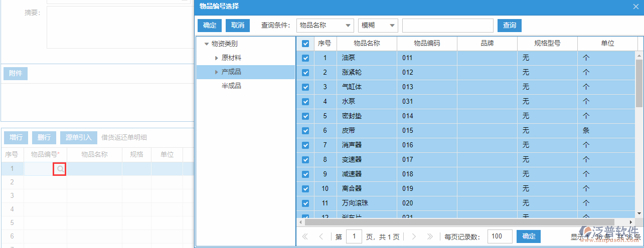Click the 单位 column header in dialog
The width and height of the screenshot is (644, 248).
[x=607, y=44]
